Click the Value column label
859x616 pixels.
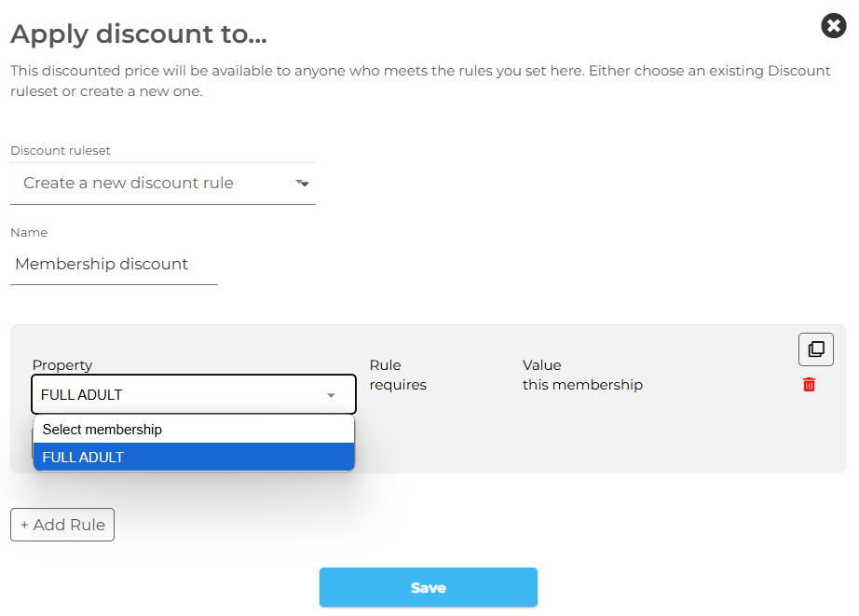point(542,365)
